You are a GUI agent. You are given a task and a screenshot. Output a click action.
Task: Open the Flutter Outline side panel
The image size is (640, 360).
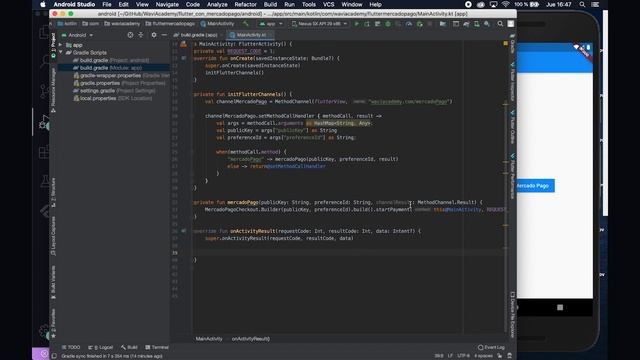[x=513, y=127]
